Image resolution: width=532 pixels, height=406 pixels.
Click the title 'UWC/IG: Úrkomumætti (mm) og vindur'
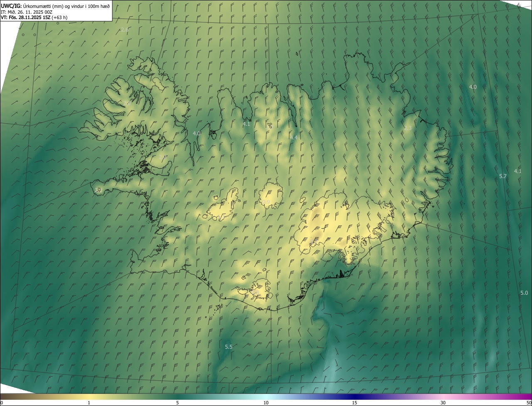56,6
